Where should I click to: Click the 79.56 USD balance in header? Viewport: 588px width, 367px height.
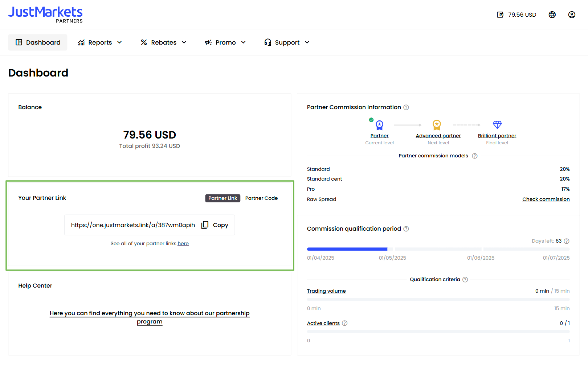tap(522, 15)
